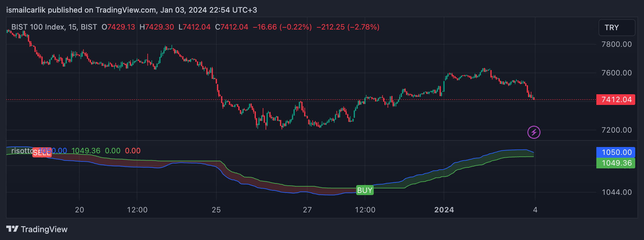Click the green 1049.36 indicator value tag
Screen dimensions: 644x240
615,163
